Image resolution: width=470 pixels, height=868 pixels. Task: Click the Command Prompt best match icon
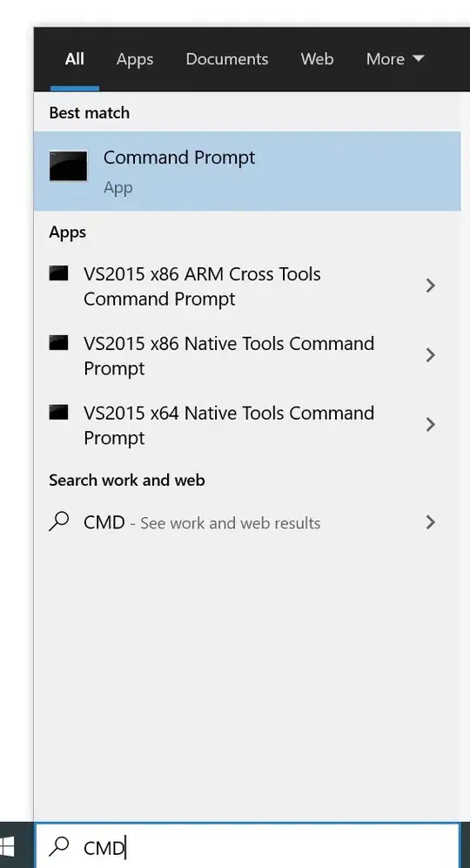(68, 166)
